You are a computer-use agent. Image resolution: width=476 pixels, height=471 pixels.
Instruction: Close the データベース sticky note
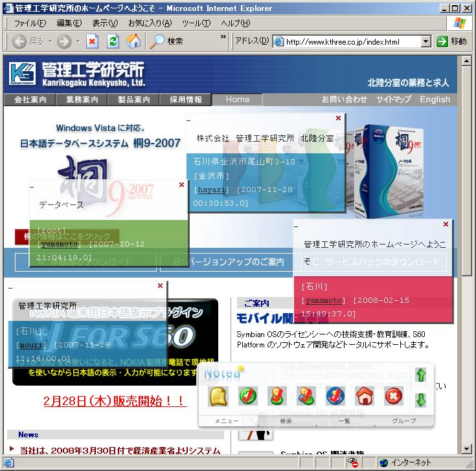pos(181,185)
